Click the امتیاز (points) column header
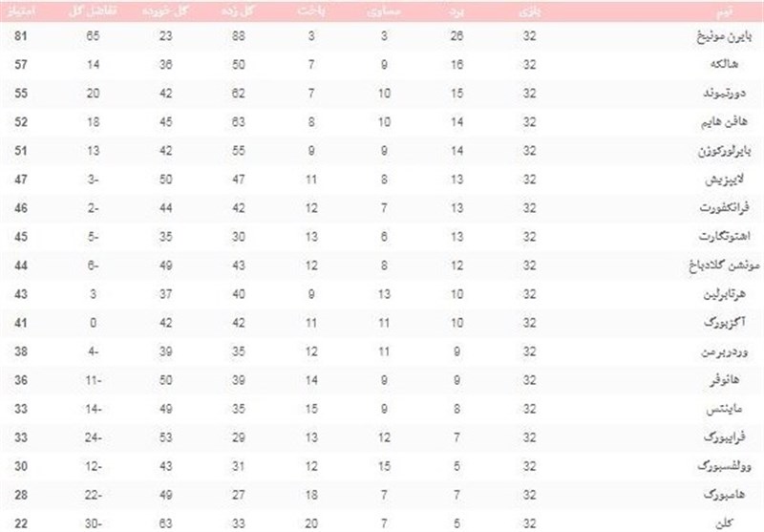The width and height of the screenshot is (764, 532). click(24, 11)
